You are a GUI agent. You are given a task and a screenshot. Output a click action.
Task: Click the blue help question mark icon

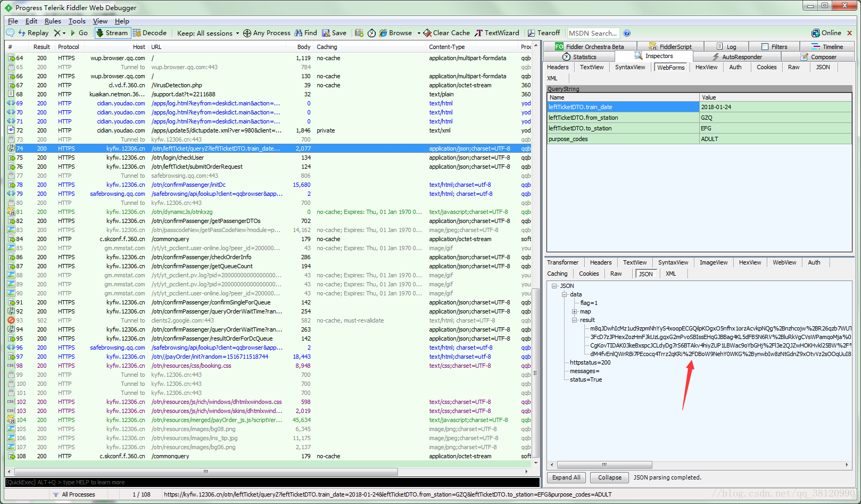pyautogui.click(x=627, y=33)
